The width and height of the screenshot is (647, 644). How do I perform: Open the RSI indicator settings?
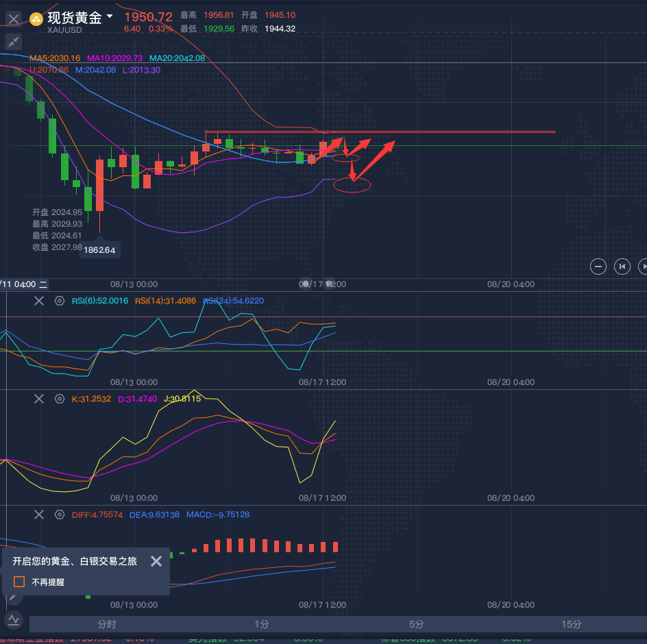coord(60,301)
